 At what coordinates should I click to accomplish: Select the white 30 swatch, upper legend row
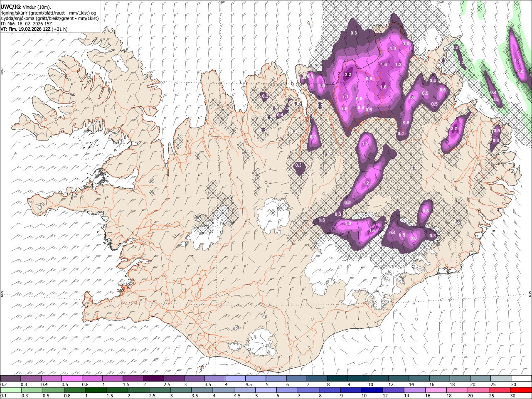521,378
